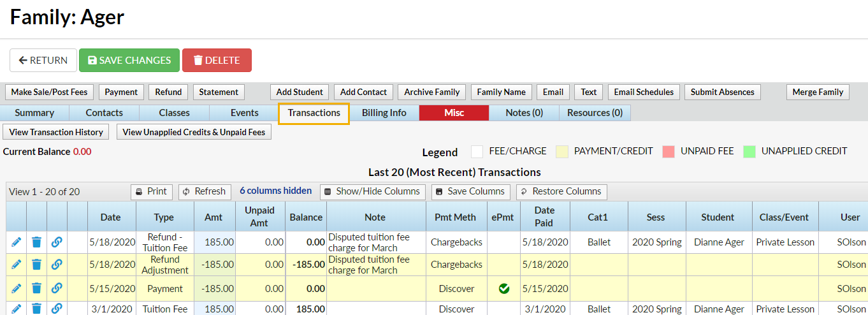Click Submit Absences
The height and width of the screenshot is (315, 868).
pyautogui.click(x=723, y=92)
